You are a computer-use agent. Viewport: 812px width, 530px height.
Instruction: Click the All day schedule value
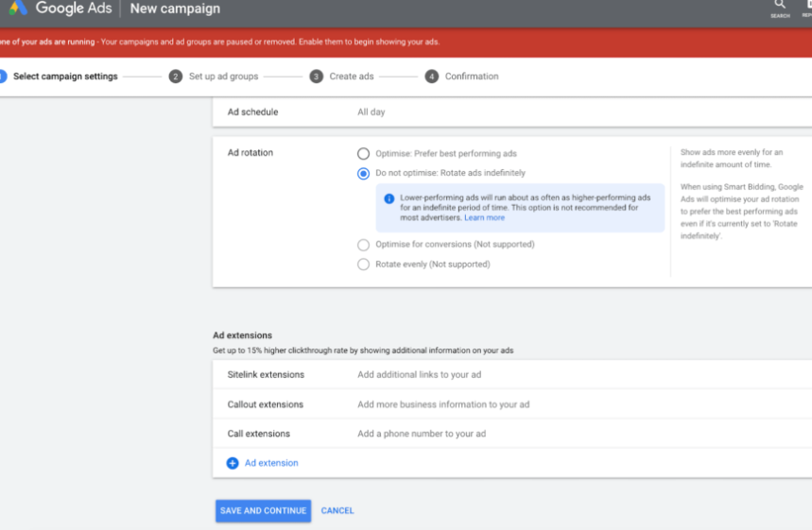pos(371,111)
